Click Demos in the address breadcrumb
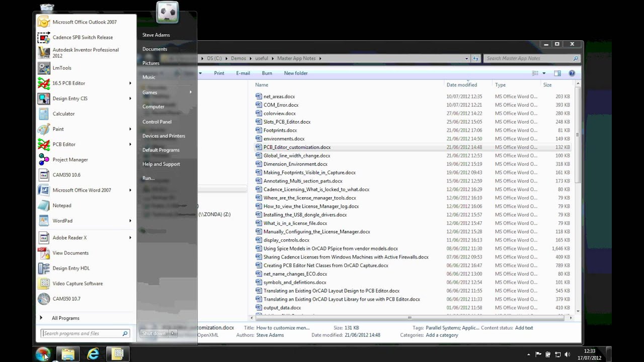644x362 pixels. [x=238, y=58]
